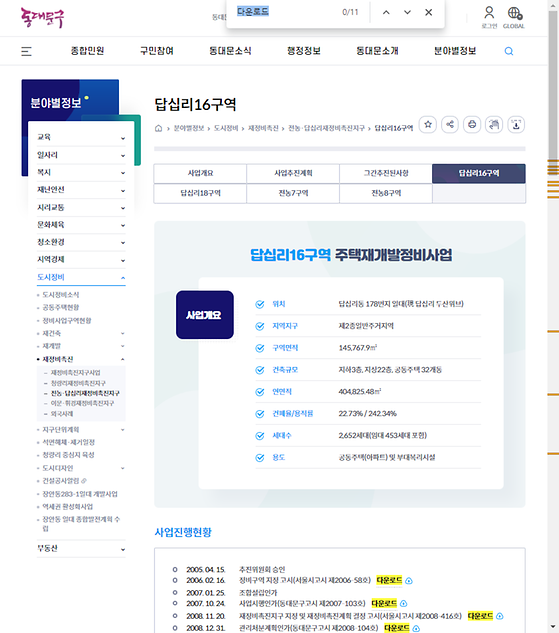Expand the 재건축 submenu arrow
Image resolution: width=559 pixels, height=633 pixels.
tap(123, 333)
